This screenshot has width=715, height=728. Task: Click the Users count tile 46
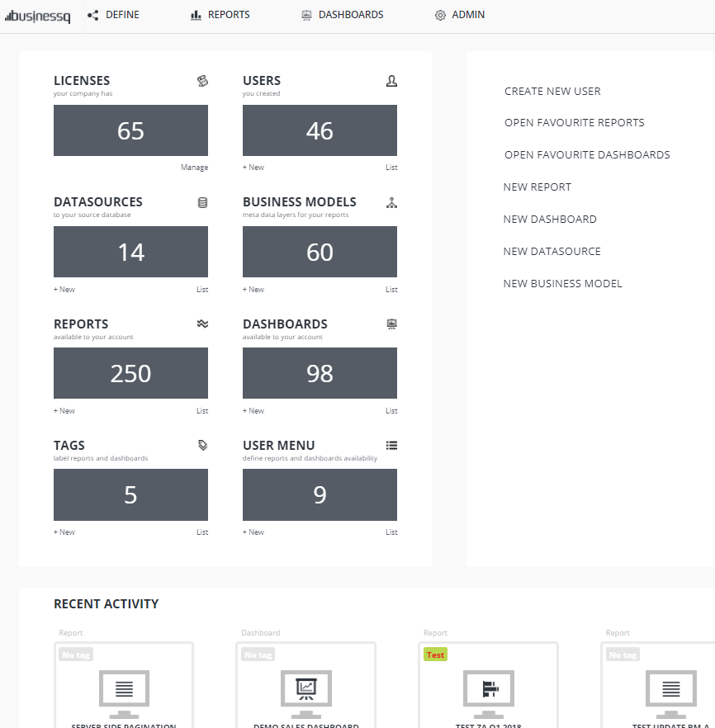pyautogui.click(x=320, y=130)
